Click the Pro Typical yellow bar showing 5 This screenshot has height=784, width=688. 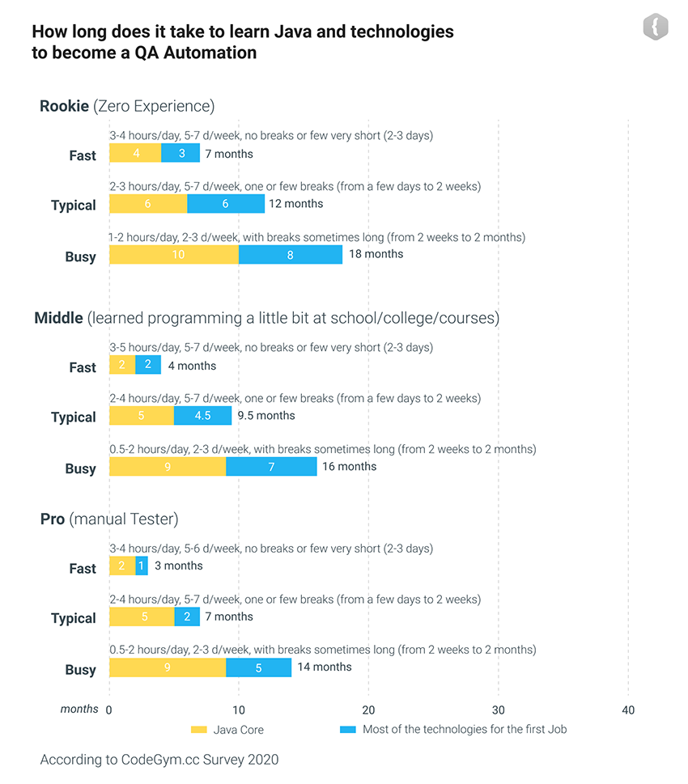click(142, 617)
